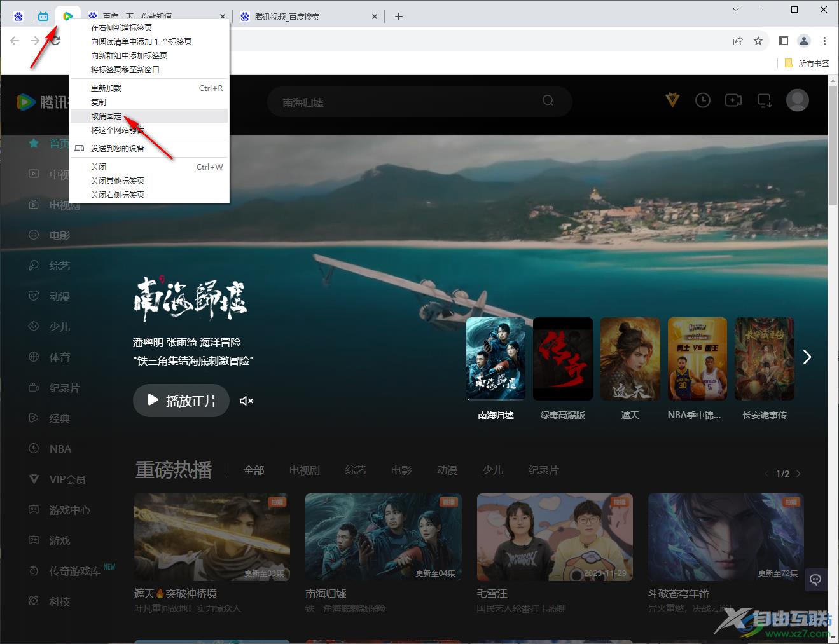Choose 向新群组中添加标签页

(149, 55)
